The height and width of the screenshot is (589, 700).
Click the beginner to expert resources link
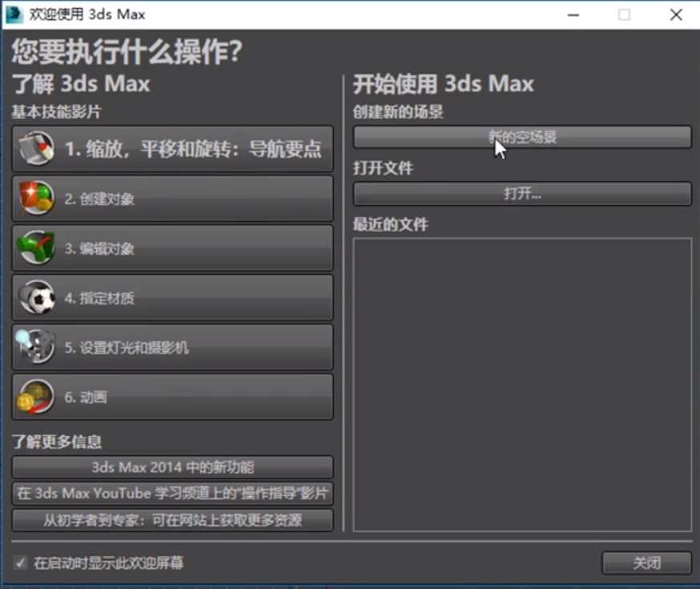[171, 520]
